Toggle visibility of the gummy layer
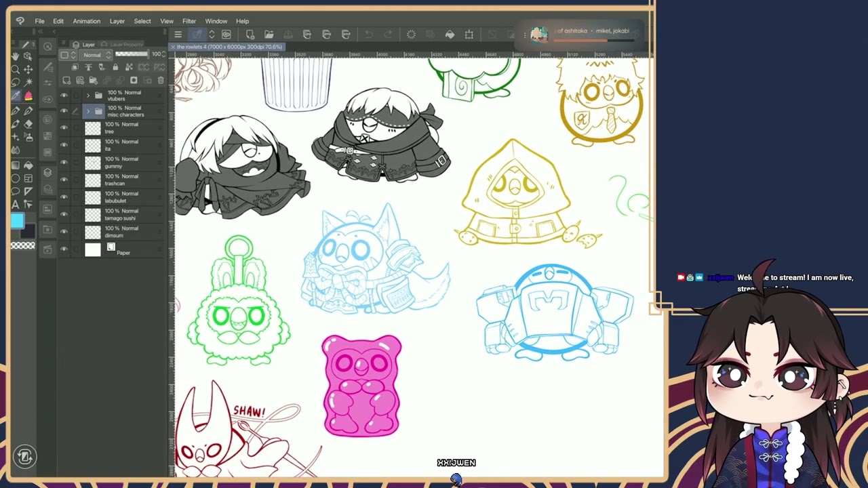868x488 pixels. pos(64,162)
